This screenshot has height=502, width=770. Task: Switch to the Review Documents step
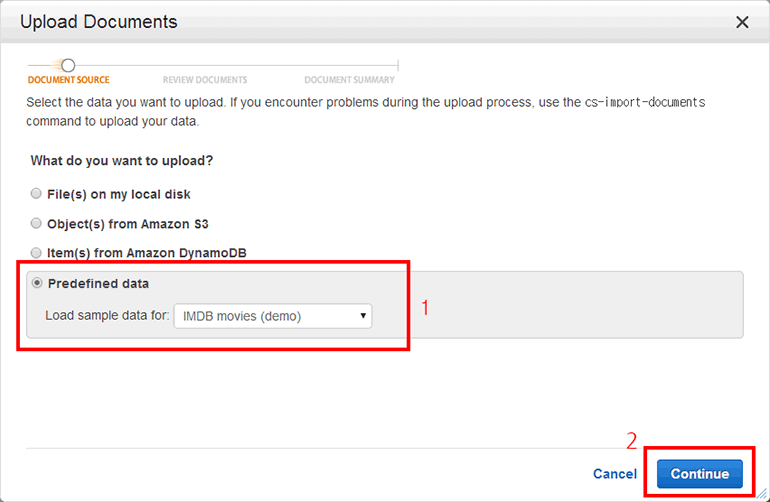[x=205, y=80]
